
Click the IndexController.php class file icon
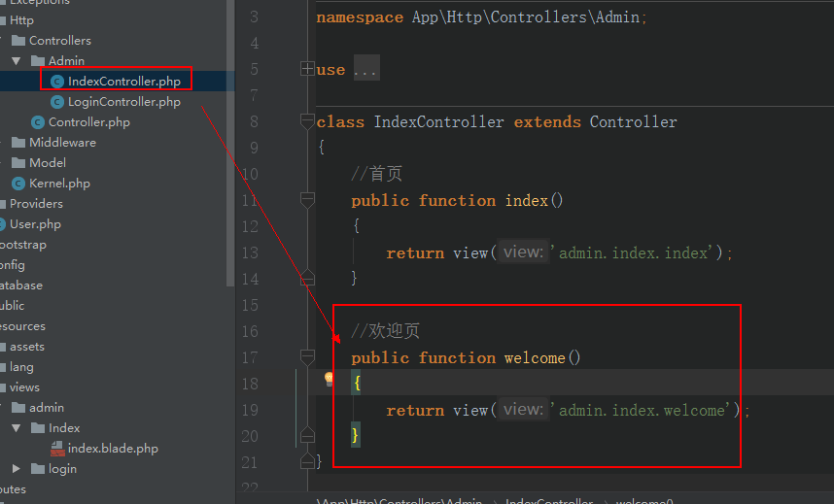pos(57,82)
